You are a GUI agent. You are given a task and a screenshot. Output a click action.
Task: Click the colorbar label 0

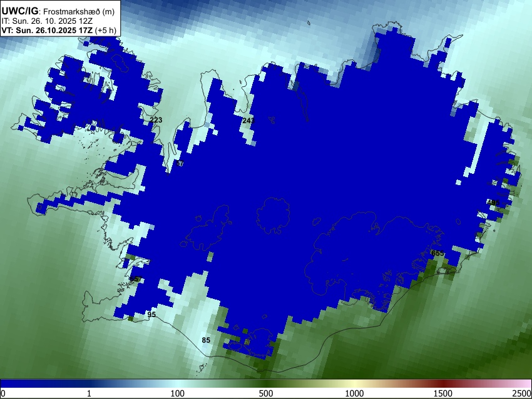point(3,393)
